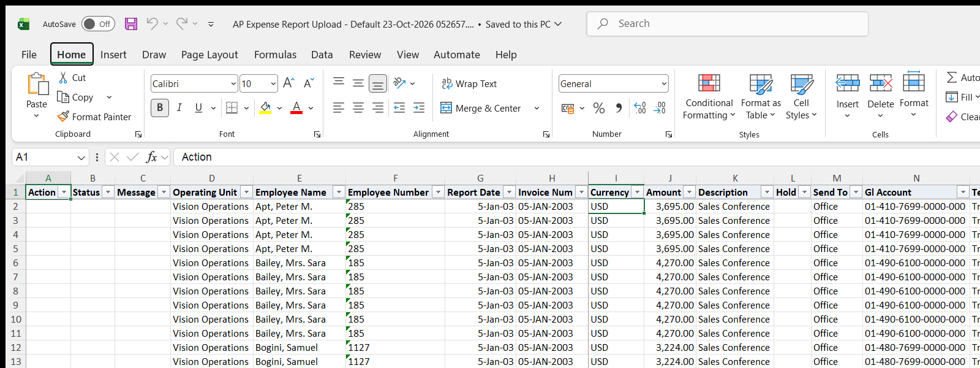Click the Increase Indent icon
This screenshot has height=368, width=980.
pos(419,108)
